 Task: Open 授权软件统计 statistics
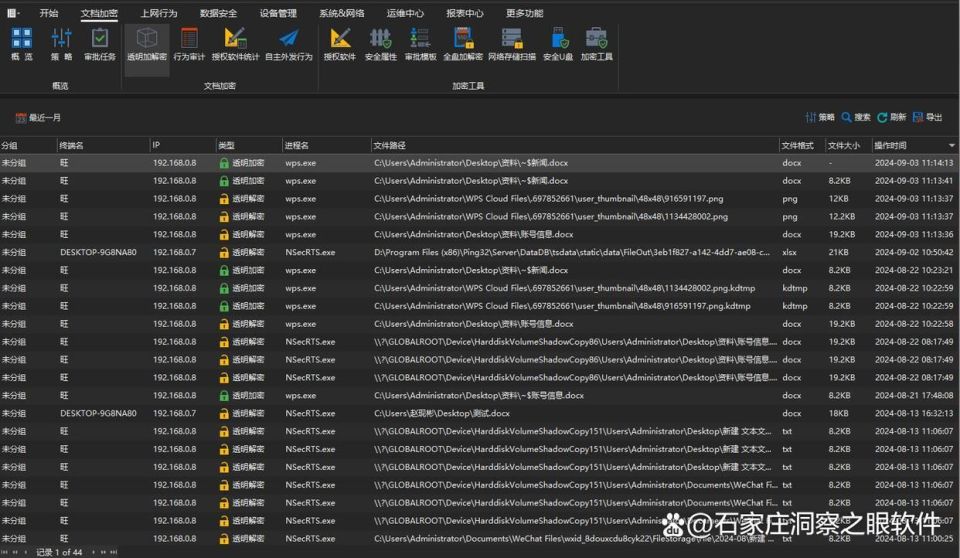point(236,44)
